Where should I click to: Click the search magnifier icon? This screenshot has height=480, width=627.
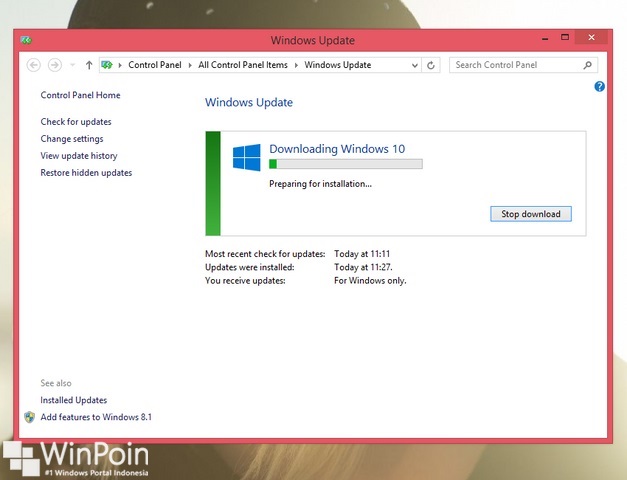(x=587, y=65)
